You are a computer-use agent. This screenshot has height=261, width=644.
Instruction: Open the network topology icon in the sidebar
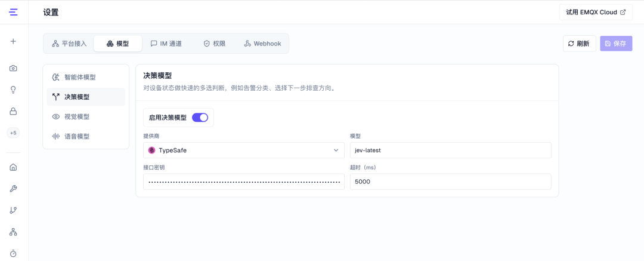point(13,232)
